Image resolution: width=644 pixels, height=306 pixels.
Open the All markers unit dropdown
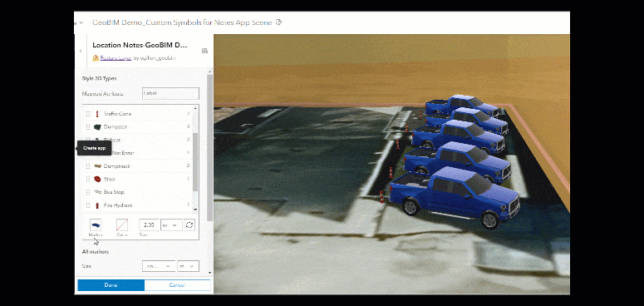188,266
